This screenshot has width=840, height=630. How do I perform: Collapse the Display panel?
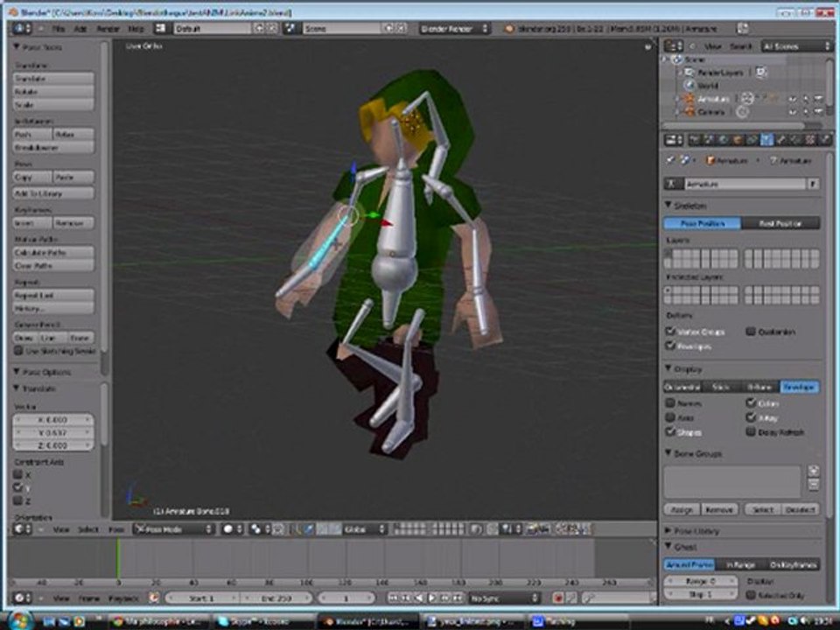(668, 368)
